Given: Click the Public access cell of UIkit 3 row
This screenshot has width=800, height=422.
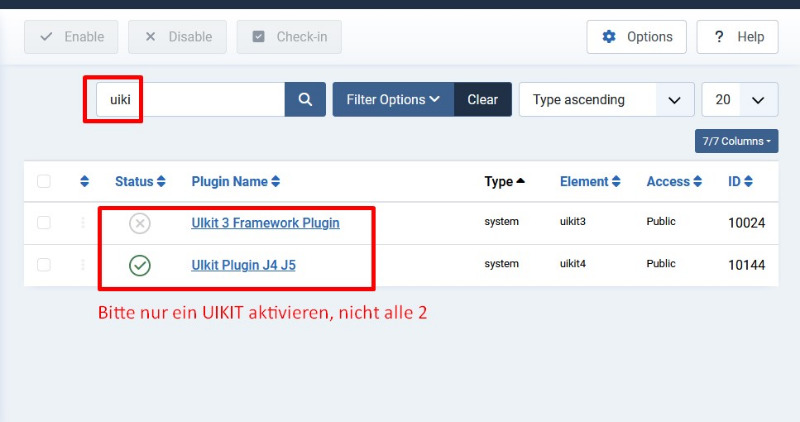Looking at the screenshot, I should coord(661,221).
